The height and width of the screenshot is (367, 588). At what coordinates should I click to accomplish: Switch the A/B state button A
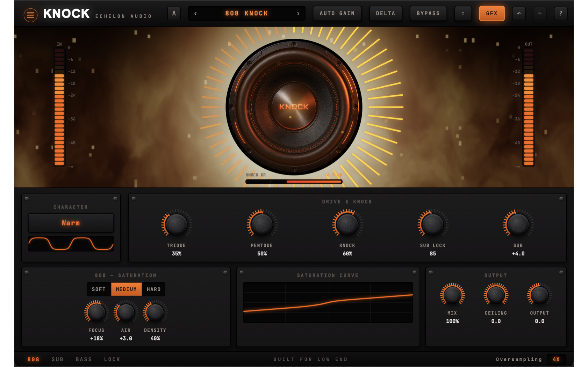(174, 13)
